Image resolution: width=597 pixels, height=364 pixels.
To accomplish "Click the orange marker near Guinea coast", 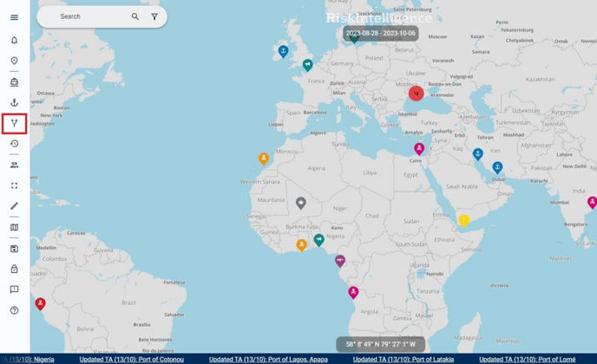I will tap(301, 245).
